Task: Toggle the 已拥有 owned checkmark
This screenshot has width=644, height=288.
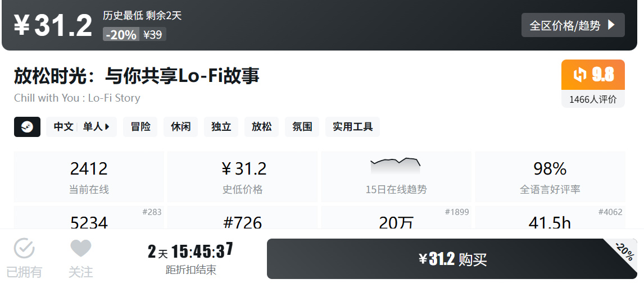Action: point(24,257)
